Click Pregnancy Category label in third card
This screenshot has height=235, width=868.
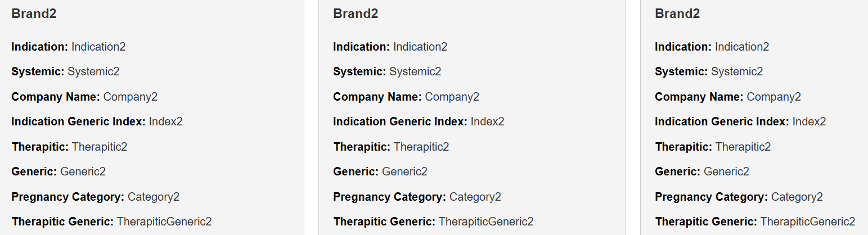(711, 197)
